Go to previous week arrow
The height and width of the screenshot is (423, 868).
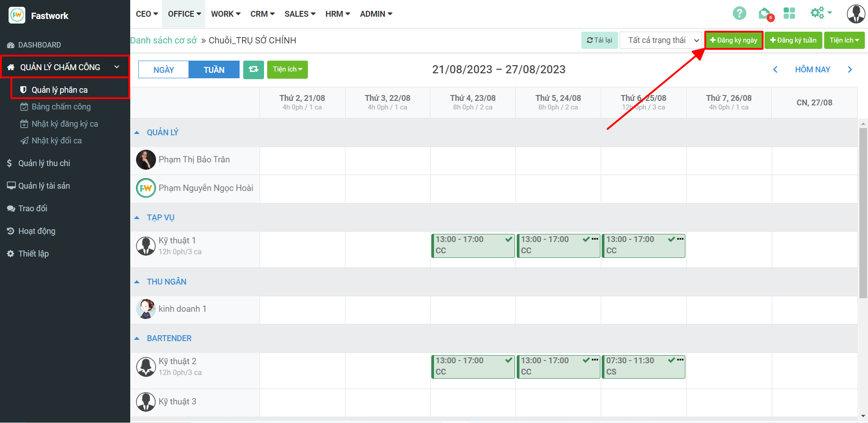coord(775,70)
